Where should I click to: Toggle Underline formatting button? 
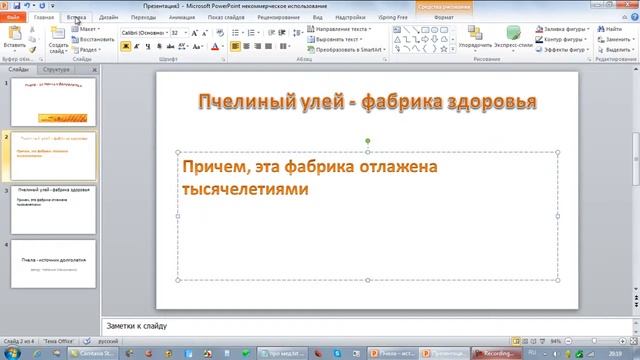click(148, 47)
